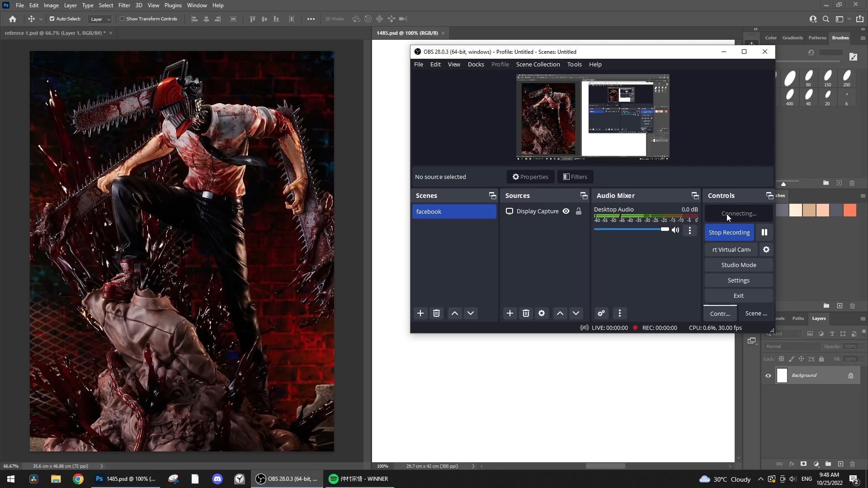Screen dimensions: 868x488
Task: Remove selected source in OBS Sources dock
Action: click(526, 313)
